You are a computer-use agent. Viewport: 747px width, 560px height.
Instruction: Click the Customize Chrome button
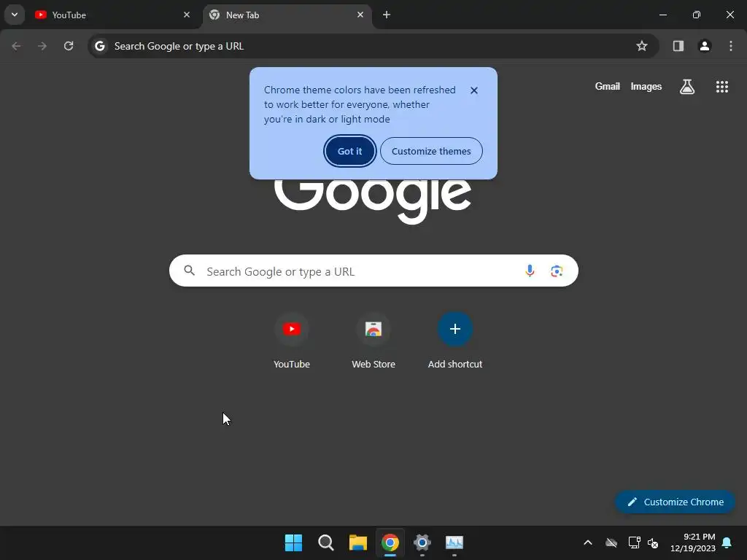point(675,502)
